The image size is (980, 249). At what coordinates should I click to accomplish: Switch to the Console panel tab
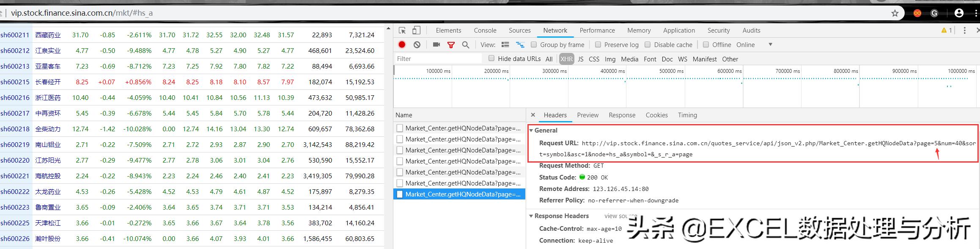485,30
